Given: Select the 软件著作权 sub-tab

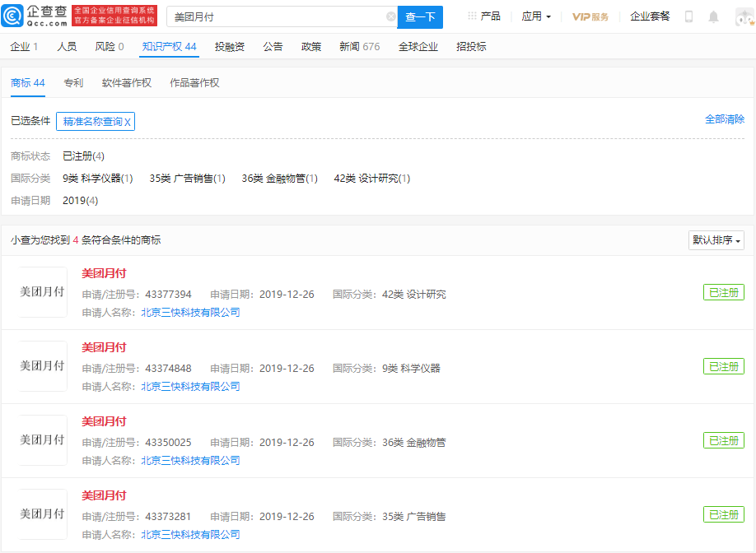Looking at the screenshot, I should tap(127, 83).
